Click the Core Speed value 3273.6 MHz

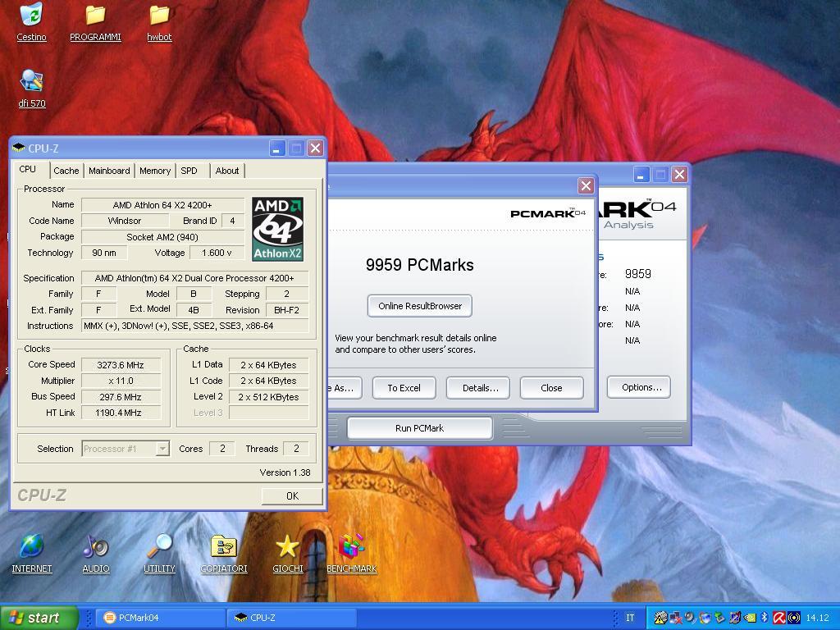[x=121, y=365]
